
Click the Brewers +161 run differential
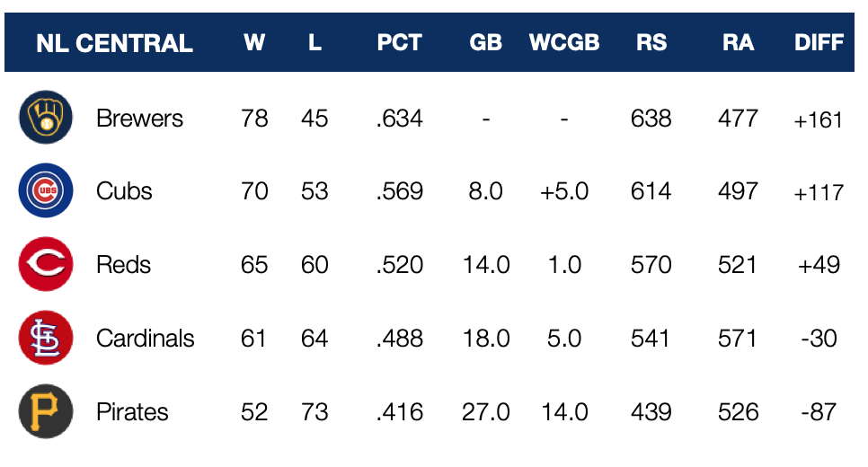tap(818, 119)
